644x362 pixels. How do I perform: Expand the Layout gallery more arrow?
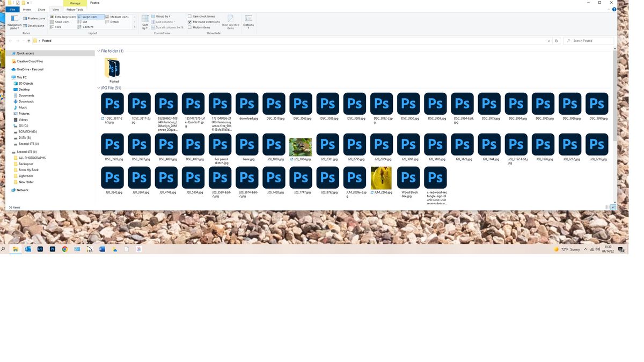click(134, 27)
